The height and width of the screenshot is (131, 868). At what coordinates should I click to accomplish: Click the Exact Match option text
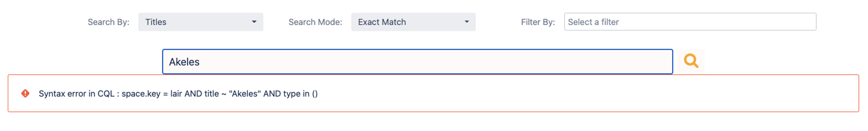pyautogui.click(x=382, y=22)
